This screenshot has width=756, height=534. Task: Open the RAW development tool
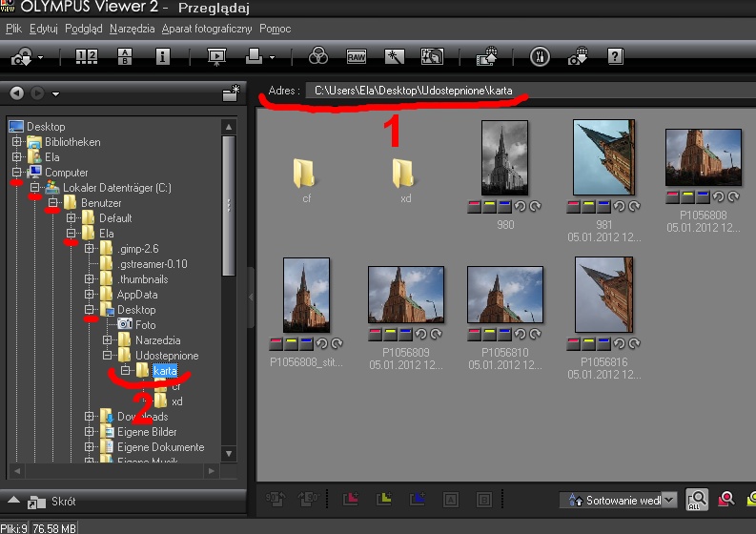(356, 57)
